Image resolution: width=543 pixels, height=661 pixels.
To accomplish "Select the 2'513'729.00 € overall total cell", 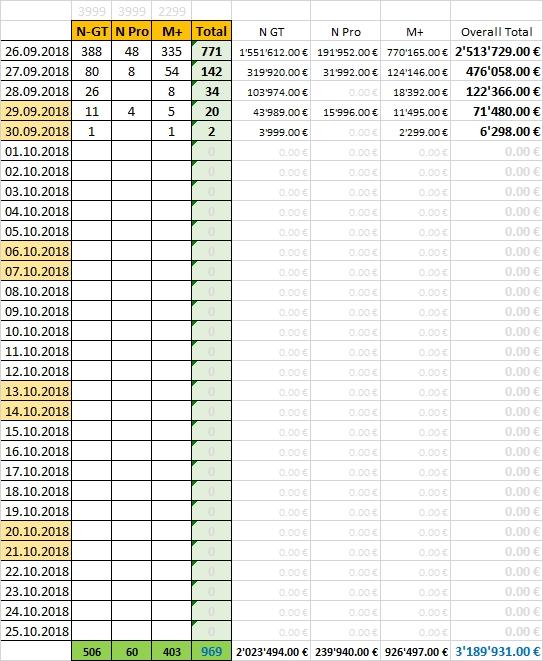I will click(497, 51).
